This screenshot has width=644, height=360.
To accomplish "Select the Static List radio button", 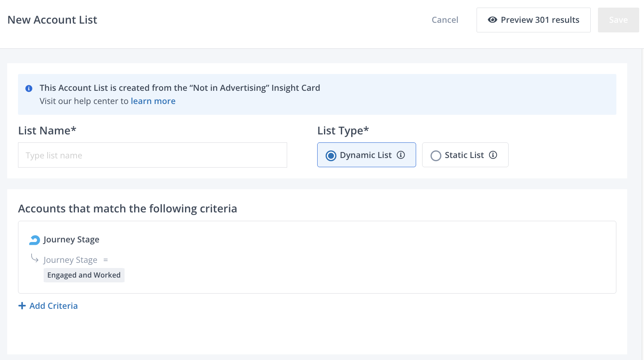I will (x=436, y=156).
